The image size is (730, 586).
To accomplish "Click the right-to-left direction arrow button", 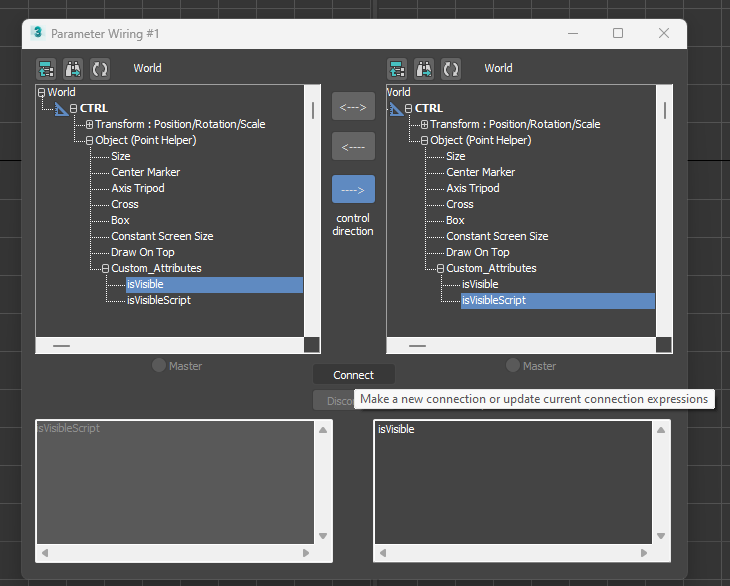I will (x=353, y=147).
